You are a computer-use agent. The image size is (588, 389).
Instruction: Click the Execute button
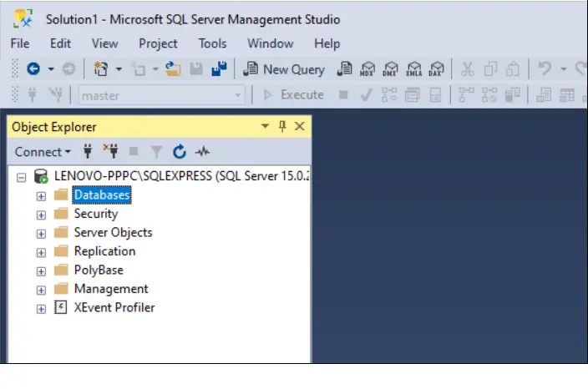pyautogui.click(x=294, y=95)
